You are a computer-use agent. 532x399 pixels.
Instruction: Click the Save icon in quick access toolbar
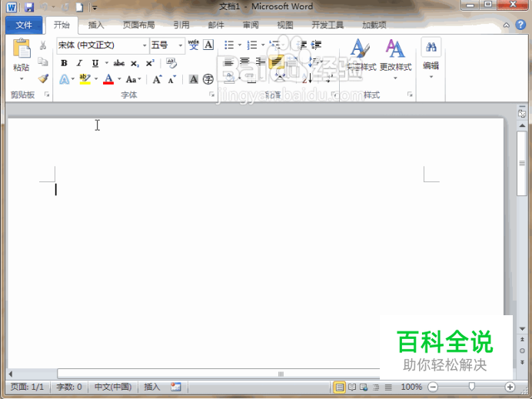[x=29, y=7]
